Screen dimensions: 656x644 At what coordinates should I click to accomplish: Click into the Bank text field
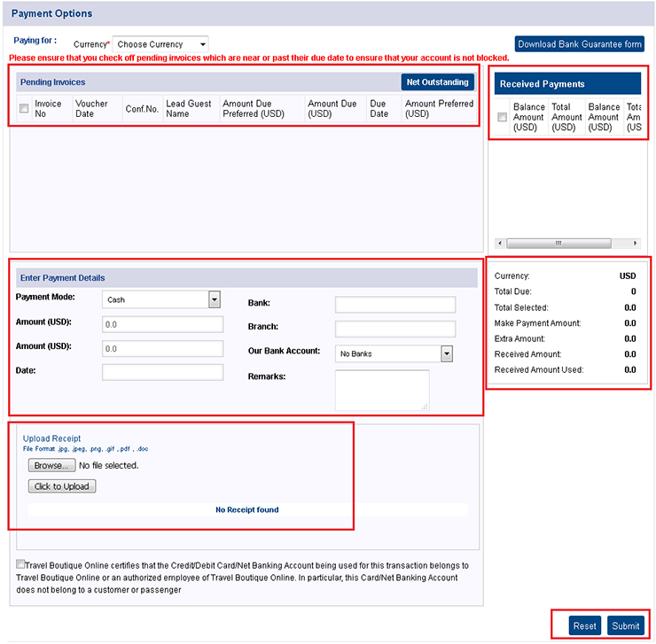point(394,305)
